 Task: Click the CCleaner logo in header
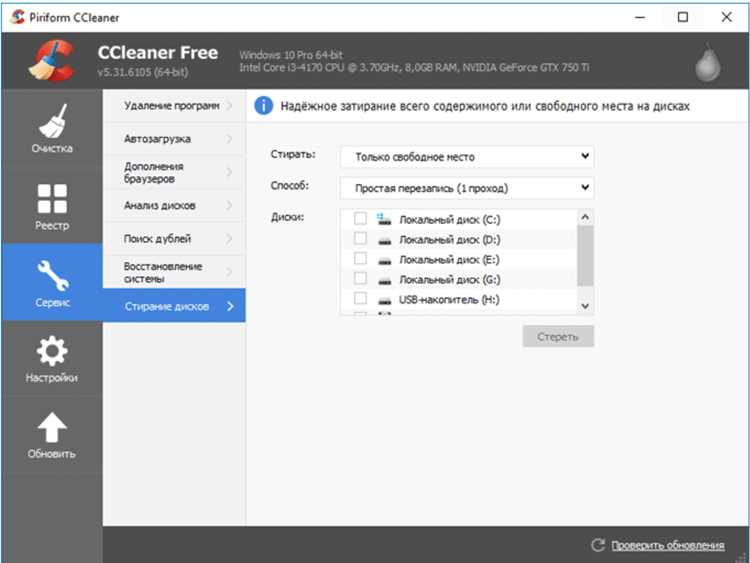coord(51,61)
